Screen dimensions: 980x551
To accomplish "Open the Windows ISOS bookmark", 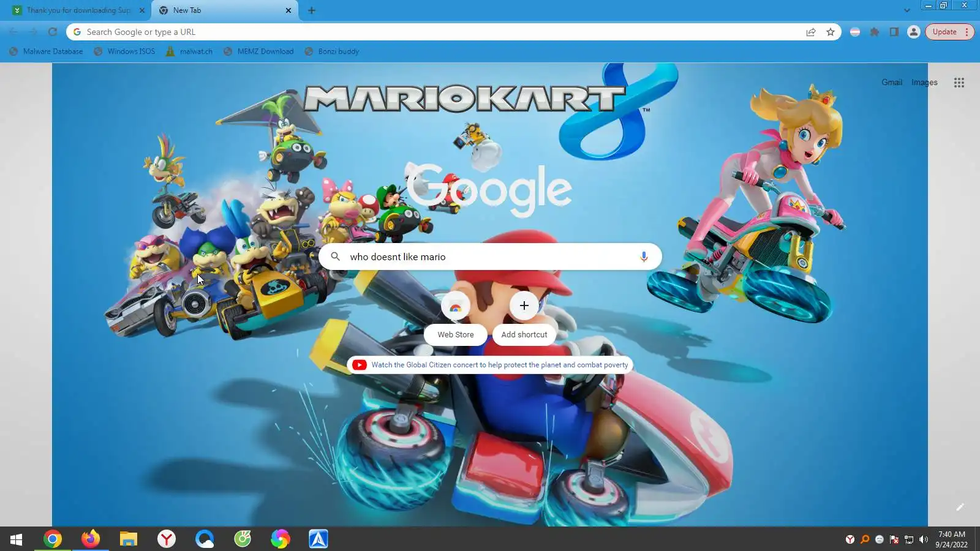I will click(125, 51).
